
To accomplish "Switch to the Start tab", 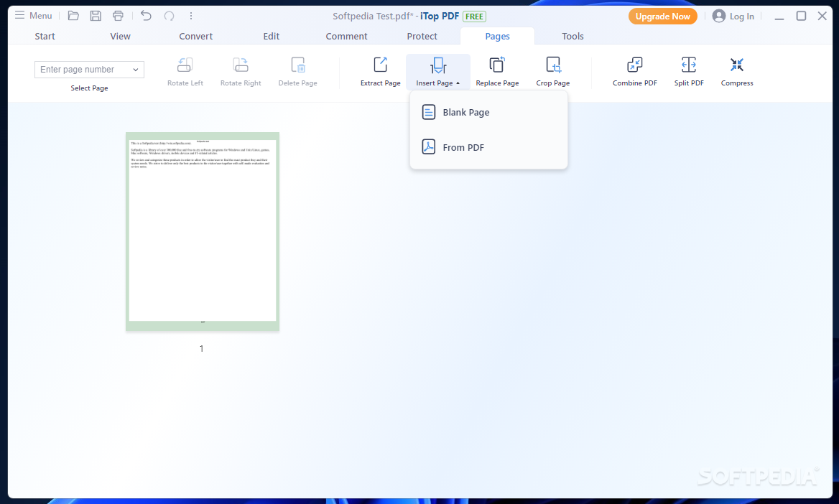I will [x=45, y=36].
